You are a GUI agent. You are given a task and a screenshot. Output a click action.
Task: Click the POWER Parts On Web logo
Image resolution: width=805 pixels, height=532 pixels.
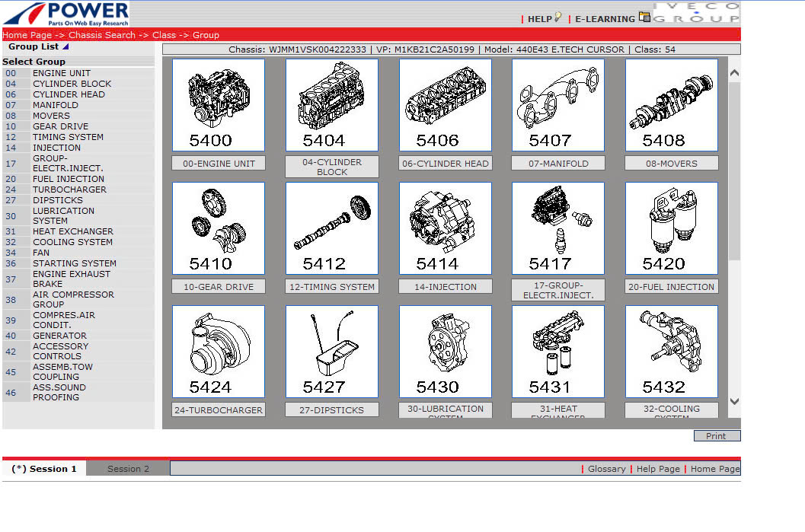[x=65, y=14]
